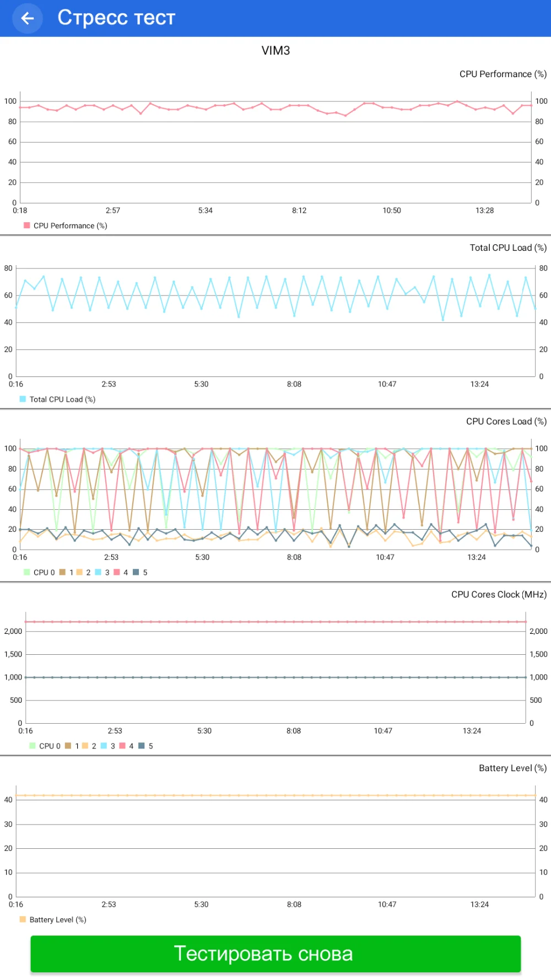
Task: Click core 2 orange swatch in Cores Clock legend
Action: pyautogui.click(x=85, y=746)
